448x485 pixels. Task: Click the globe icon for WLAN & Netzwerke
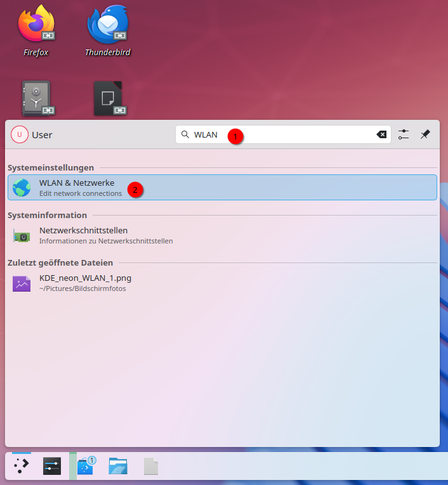pos(22,188)
